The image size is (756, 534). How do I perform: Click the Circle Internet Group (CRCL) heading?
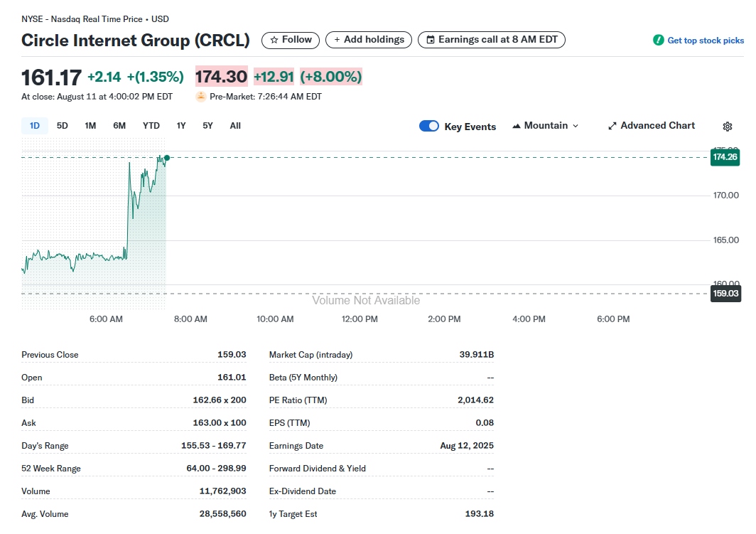point(136,41)
